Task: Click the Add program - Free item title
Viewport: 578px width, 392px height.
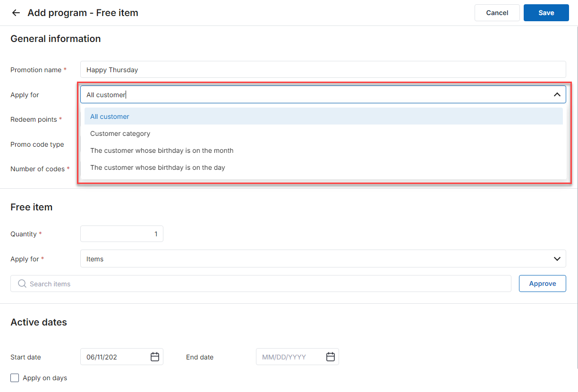Action: coord(83,13)
